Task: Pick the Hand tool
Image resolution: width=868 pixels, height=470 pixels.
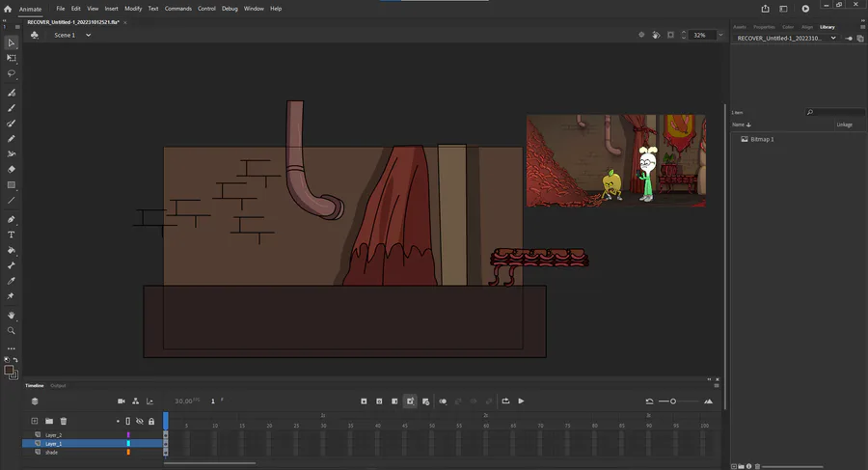Action: (x=12, y=315)
